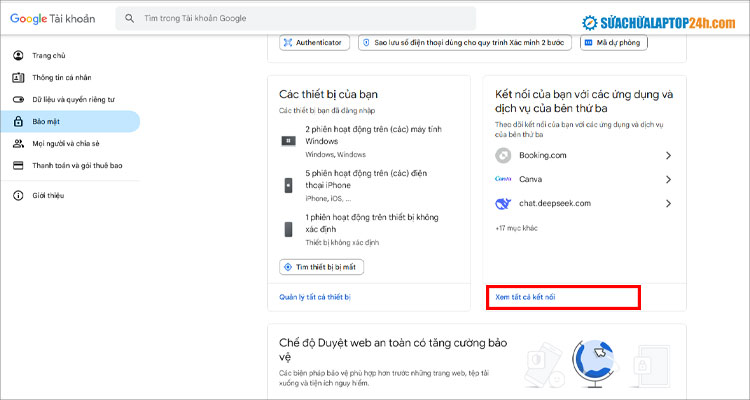Focus the Tìm trong Tài khoản Google search field
Viewport: 750px width, 400px height.
pos(296,18)
